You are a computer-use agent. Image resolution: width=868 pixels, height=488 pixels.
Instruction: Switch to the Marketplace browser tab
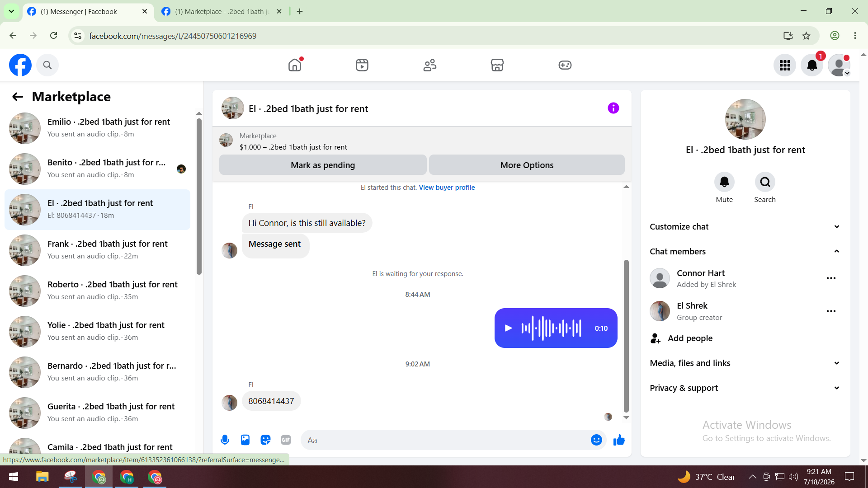222,12
